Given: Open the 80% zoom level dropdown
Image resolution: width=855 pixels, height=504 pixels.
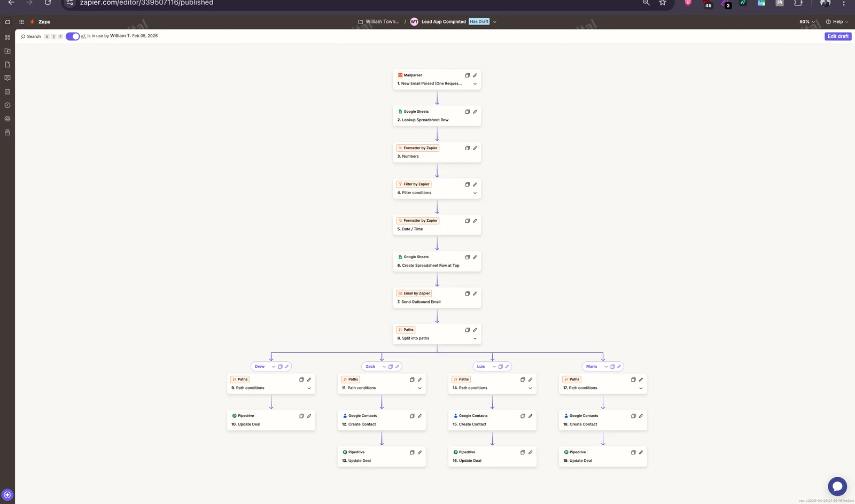Looking at the screenshot, I should click(x=807, y=22).
